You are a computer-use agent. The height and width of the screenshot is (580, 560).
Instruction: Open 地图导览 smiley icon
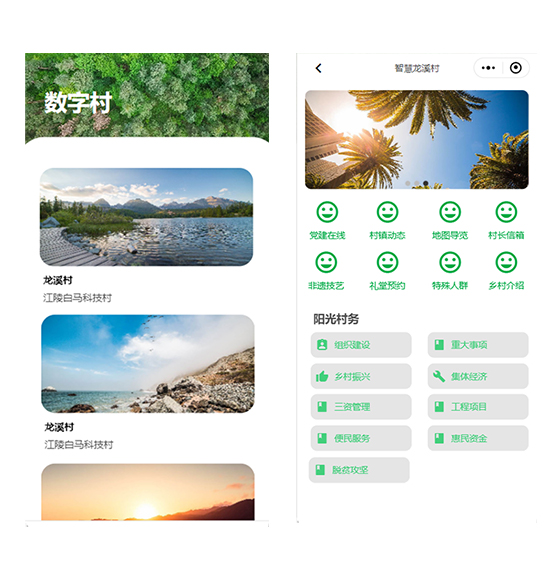450,212
